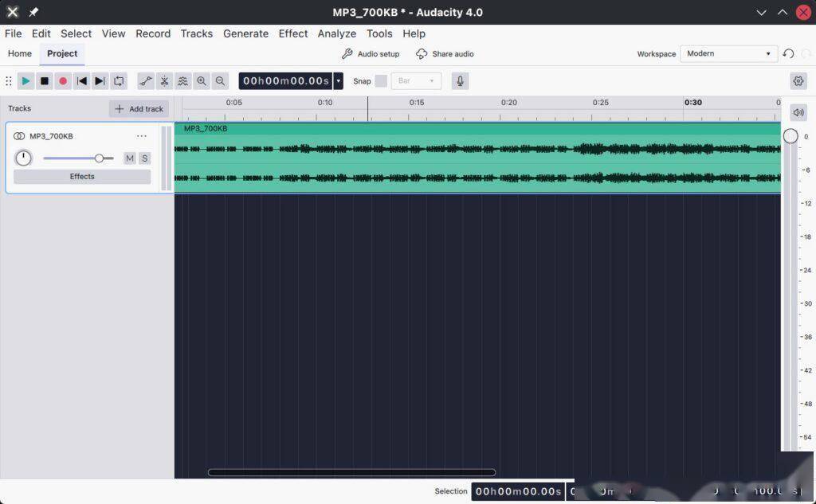Start recording with the red Record button
The width and height of the screenshot is (816, 504).
coord(63,81)
